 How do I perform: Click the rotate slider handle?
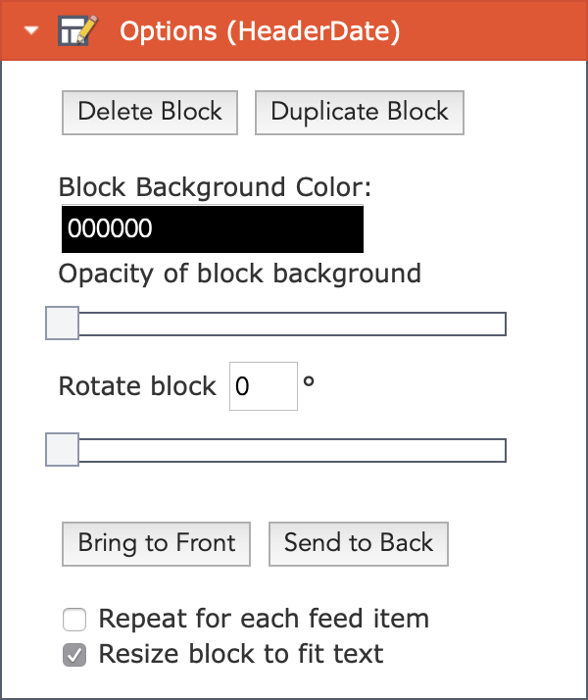(x=63, y=450)
